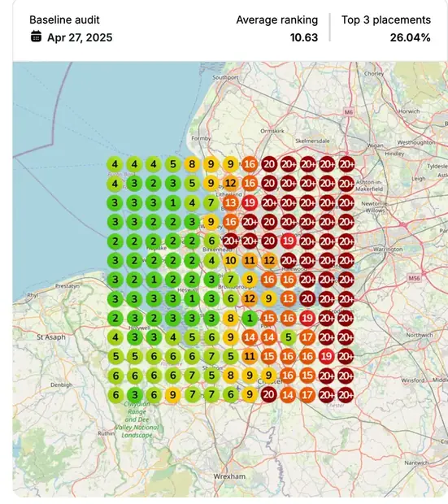
Task: Click the 17 marker right of orange 14 near Chester
Action: [x=307, y=395]
